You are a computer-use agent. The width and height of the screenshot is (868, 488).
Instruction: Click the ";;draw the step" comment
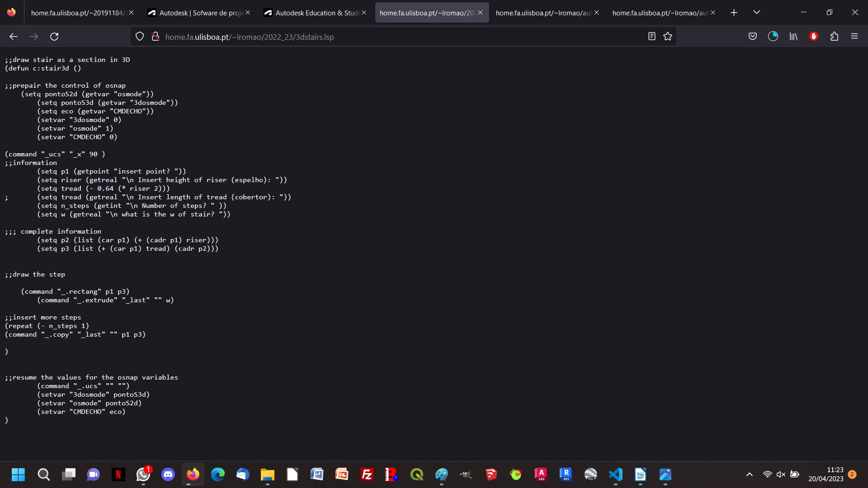[35, 274]
